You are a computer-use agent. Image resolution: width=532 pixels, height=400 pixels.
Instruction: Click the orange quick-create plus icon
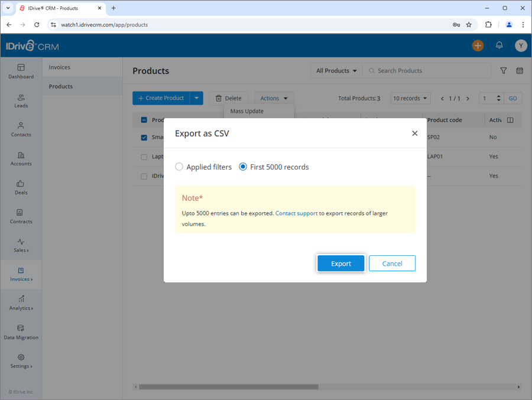pos(478,45)
